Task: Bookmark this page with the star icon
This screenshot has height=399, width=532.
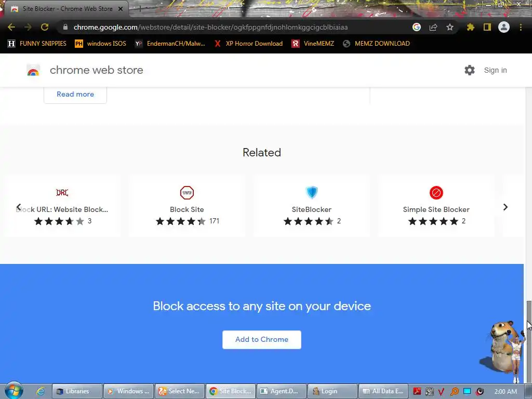Action: tap(450, 27)
